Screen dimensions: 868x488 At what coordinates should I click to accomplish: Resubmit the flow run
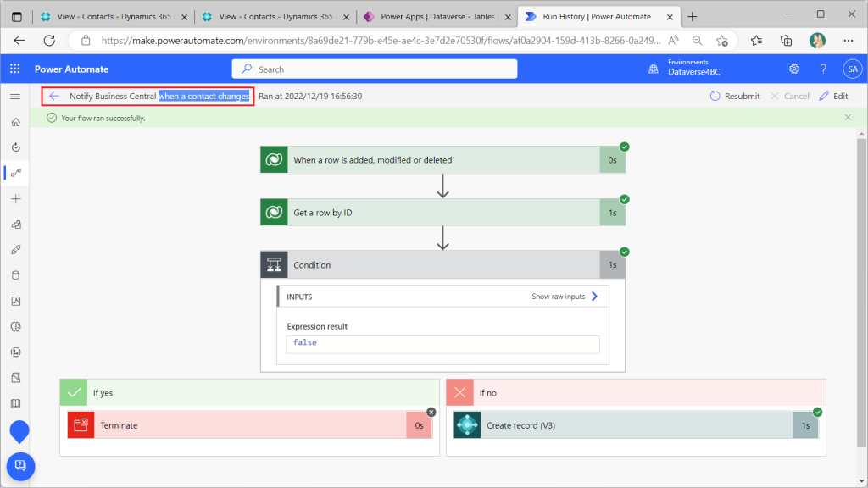pyautogui.click(x=735, y=96)
